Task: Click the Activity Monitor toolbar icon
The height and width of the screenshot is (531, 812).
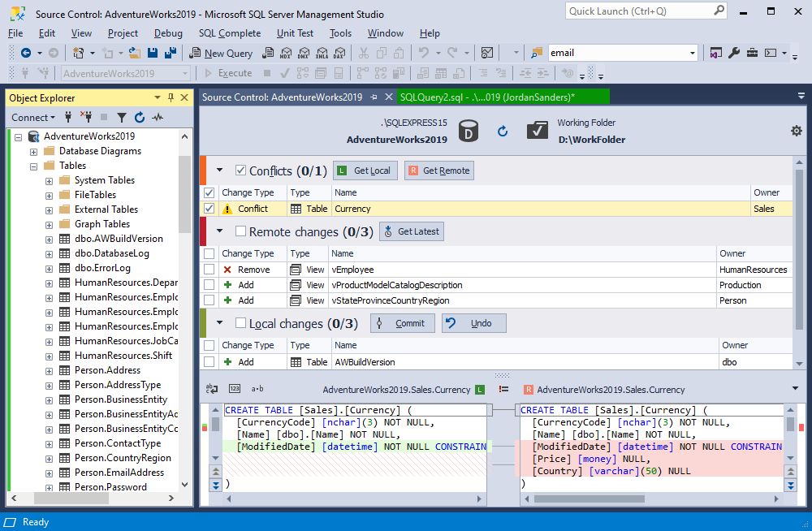Action: (486, 53)
